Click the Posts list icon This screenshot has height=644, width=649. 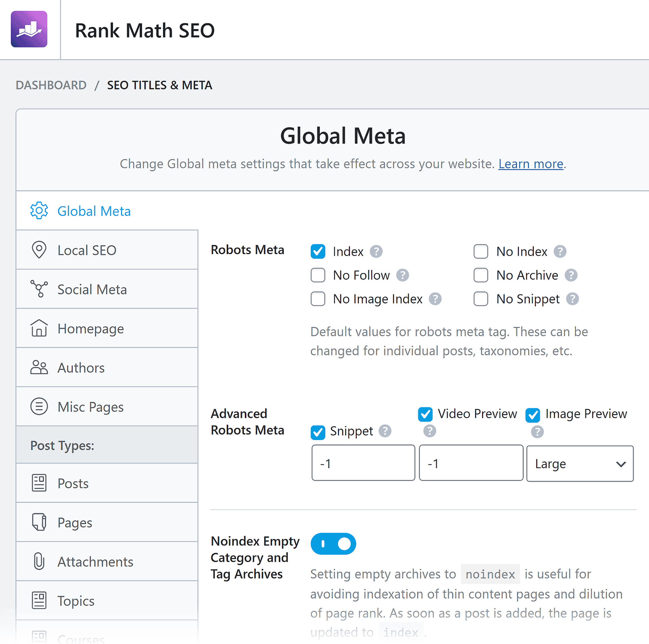point(39,483)
